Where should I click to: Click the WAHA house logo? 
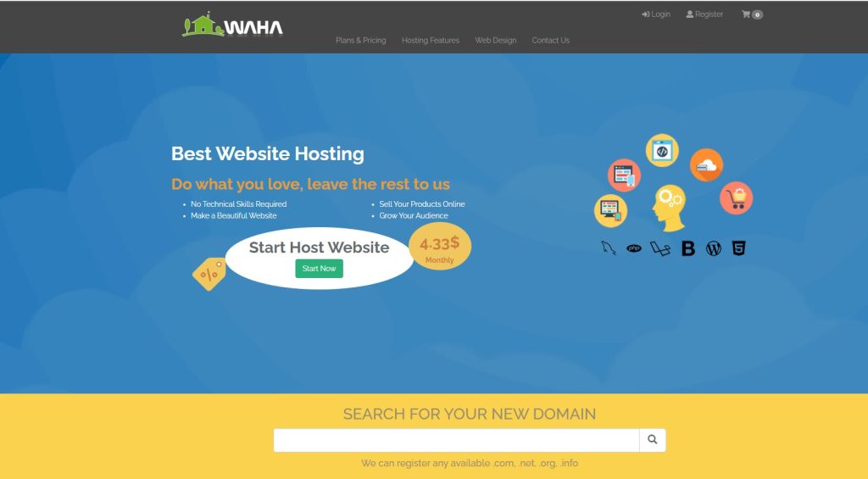point(232,25)
